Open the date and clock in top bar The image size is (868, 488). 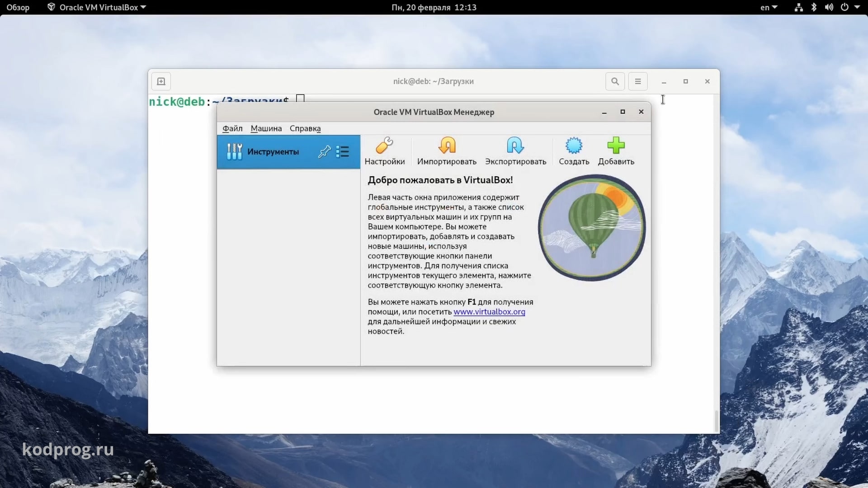click(434, 7)
